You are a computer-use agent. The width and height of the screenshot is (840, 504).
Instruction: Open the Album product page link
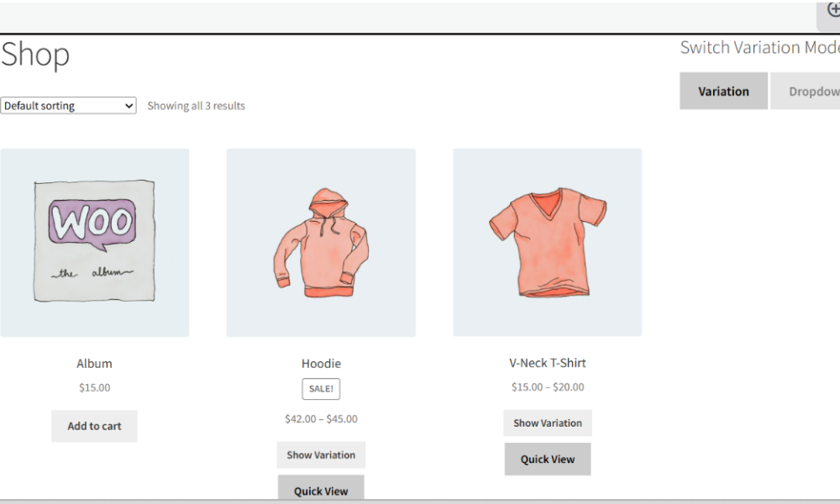pos(94,363)
